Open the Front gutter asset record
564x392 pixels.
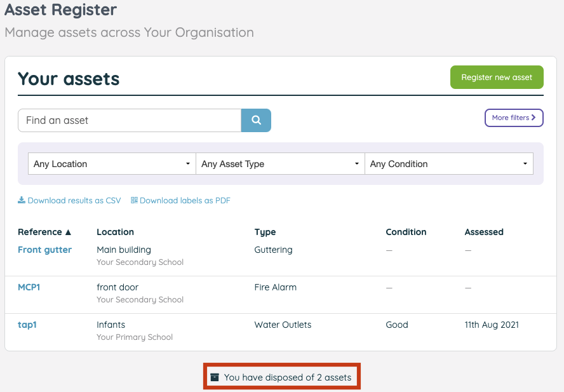pos(44,249)
